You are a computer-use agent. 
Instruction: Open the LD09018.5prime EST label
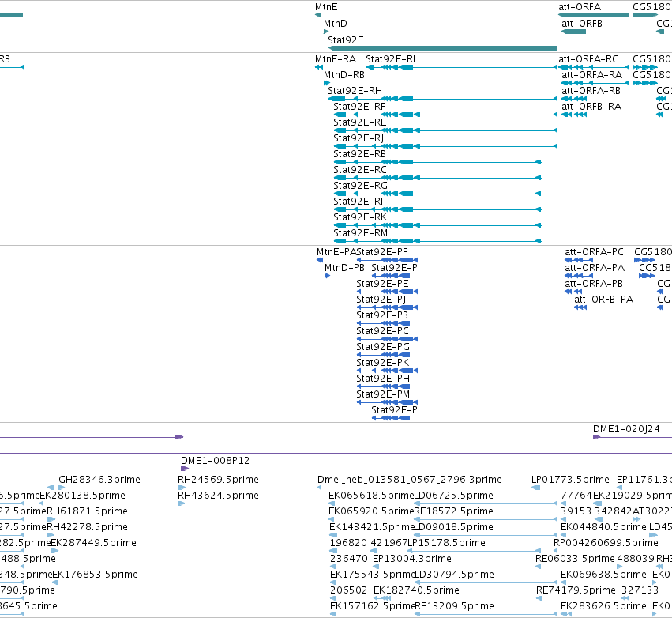(x=454, y=527)
